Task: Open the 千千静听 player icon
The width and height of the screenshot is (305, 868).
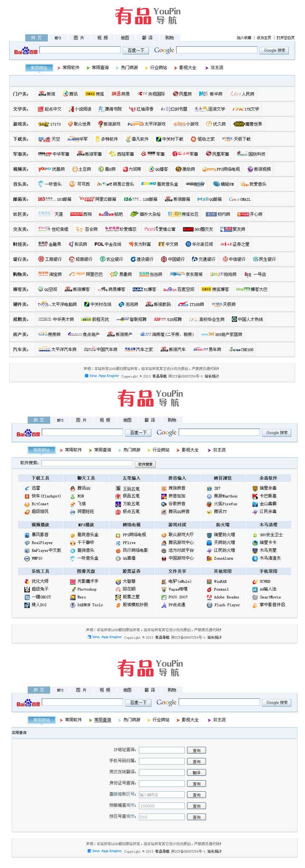Action: tap(72, 543)
